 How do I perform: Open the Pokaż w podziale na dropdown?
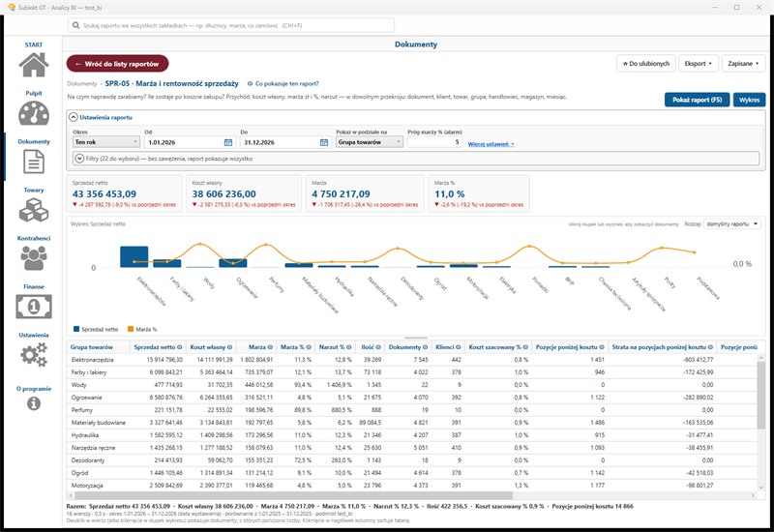point(370,142)
